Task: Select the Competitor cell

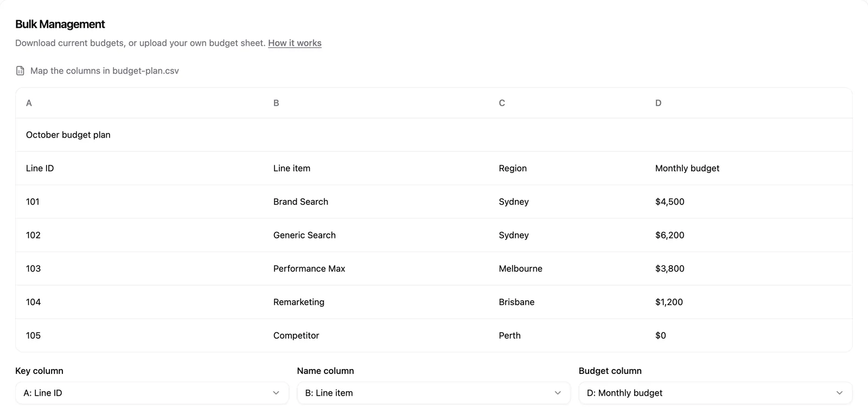Action: coord(376,335)
